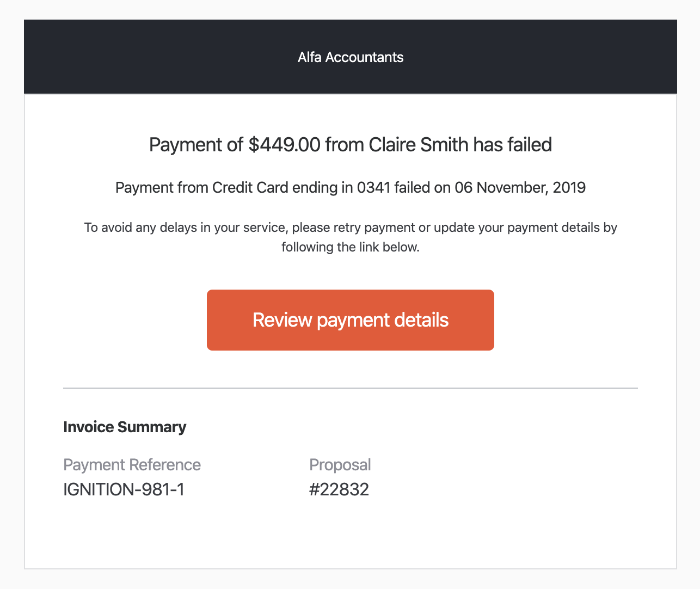Click the card ending digits 0341
The image size is (700, 589).
click(373, 188)
